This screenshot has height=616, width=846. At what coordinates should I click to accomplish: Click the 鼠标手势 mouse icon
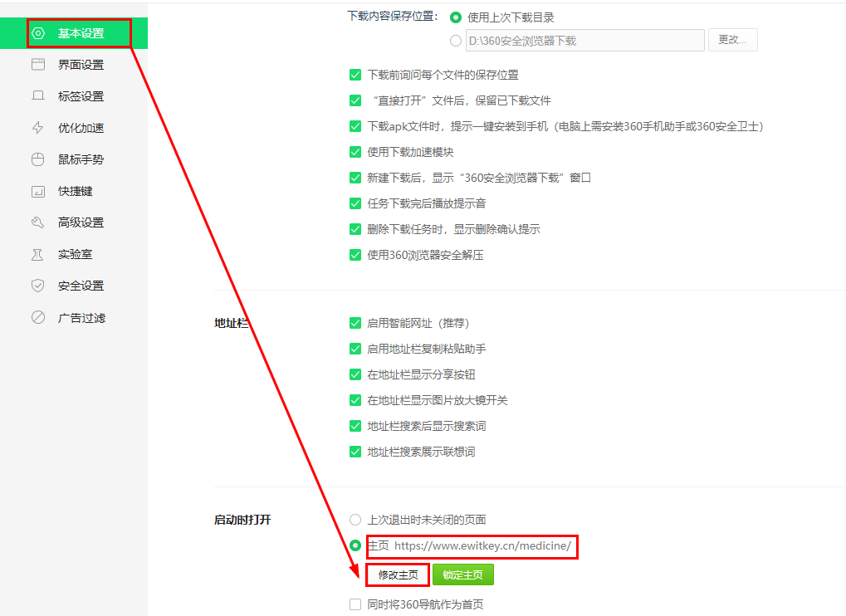pos(38,159)
